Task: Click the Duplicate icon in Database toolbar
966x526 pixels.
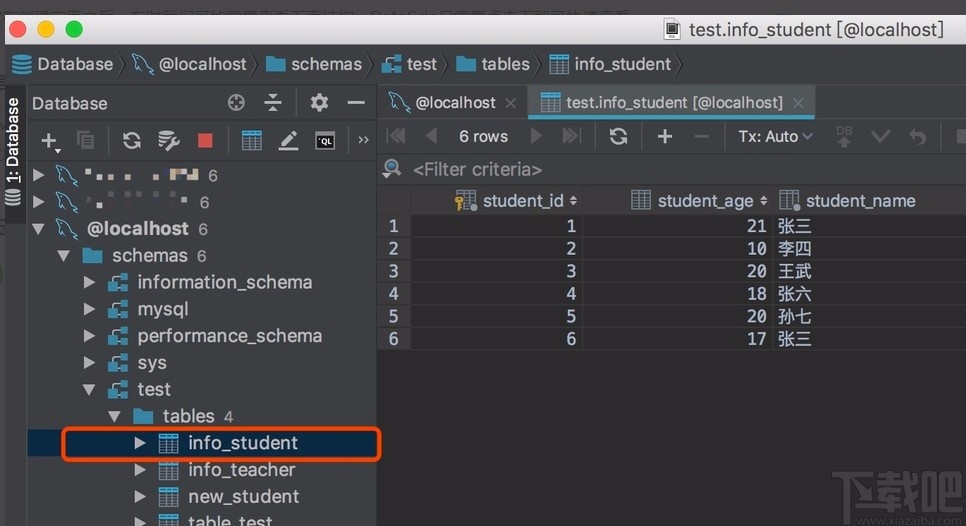Action: click(86, 140)
